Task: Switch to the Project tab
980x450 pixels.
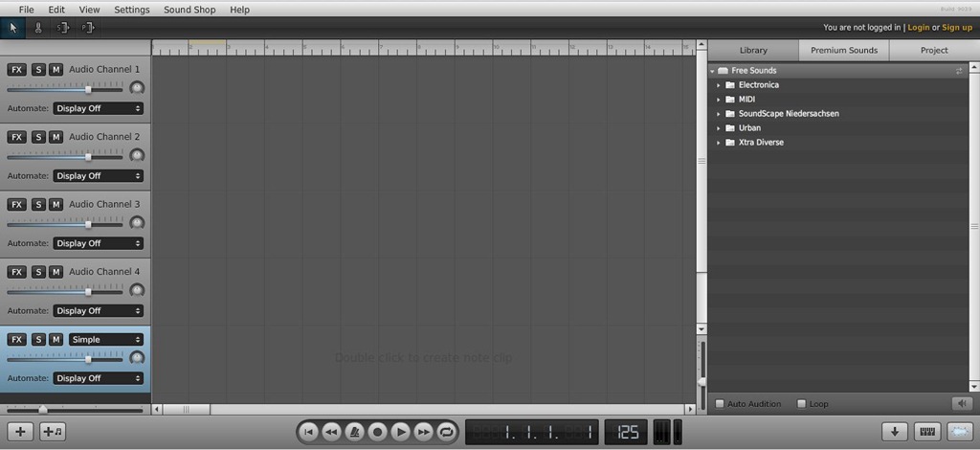Action: [x=934, y=51]
